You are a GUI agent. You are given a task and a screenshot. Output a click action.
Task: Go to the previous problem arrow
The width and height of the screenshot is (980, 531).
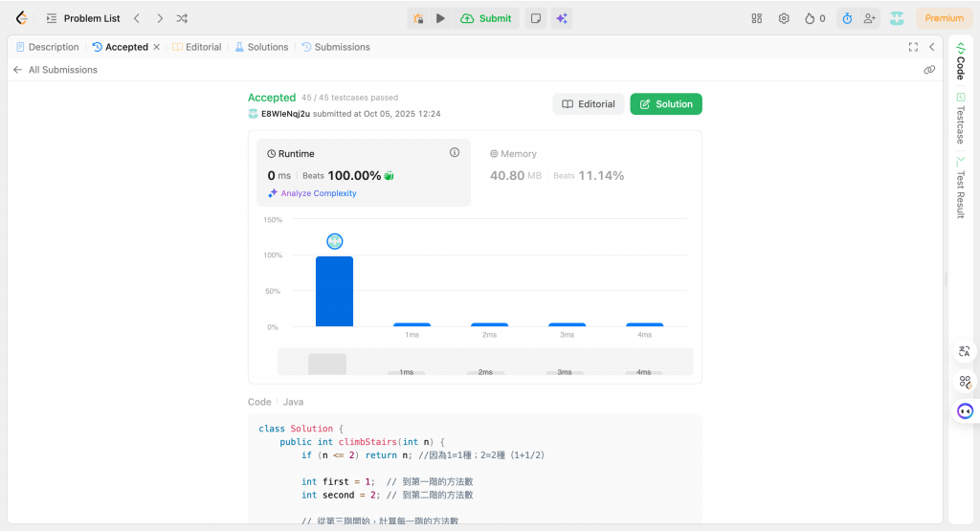(137, 18)
